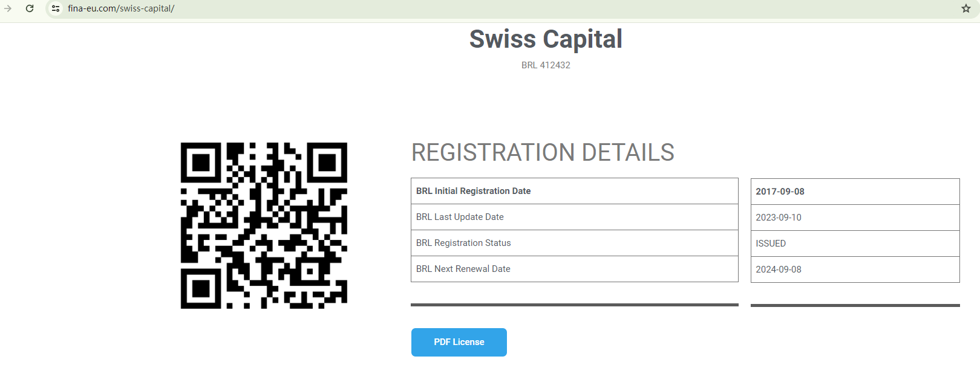Click the divider line below the labels table

click(574, 305)
